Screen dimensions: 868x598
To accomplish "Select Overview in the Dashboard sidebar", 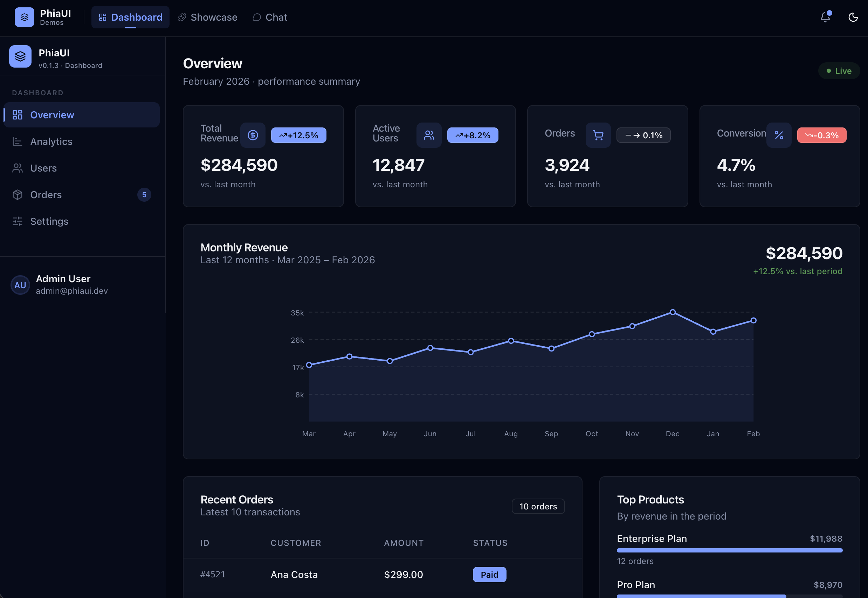I will (x=52, y=114).
